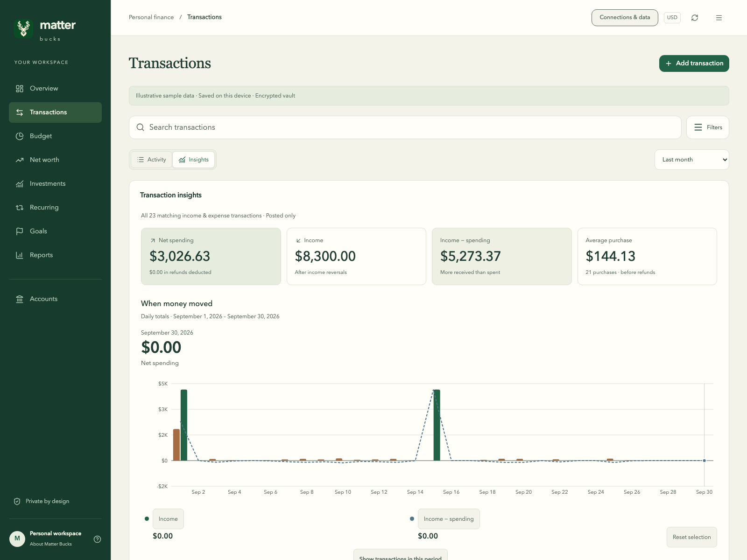747x560 pixels.
Task: Click the refresh sync icon
Action: (695, 18)
